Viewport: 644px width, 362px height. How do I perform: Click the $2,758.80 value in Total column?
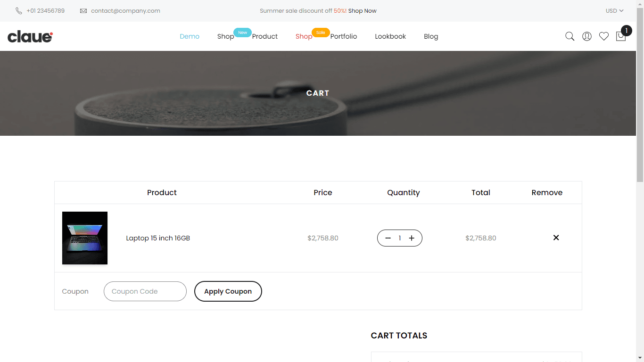(481, 238)
